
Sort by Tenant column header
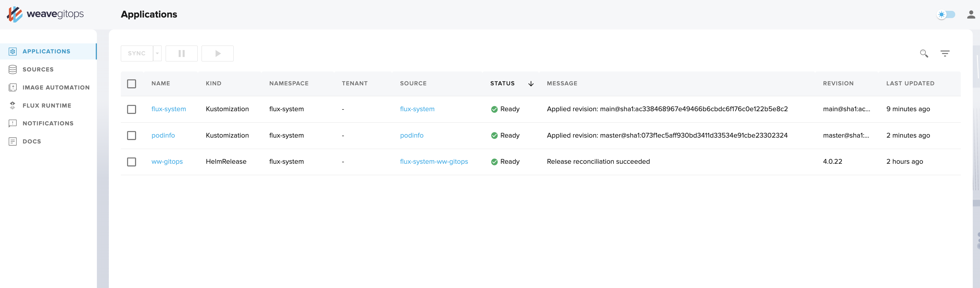pyautogui.click(x=355, y=83)
